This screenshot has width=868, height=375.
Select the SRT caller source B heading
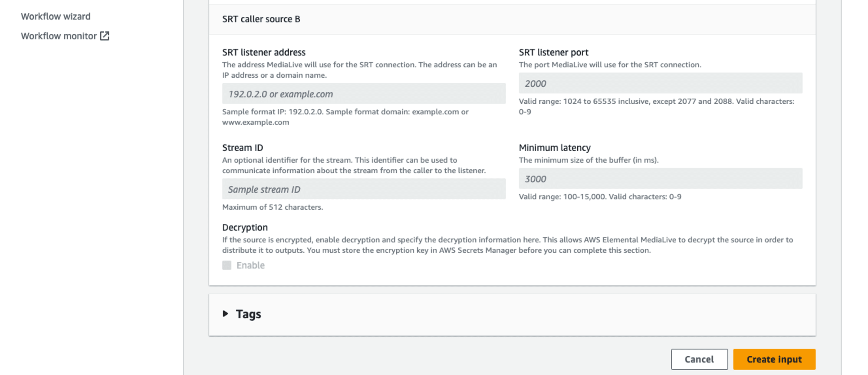pos(261,19)
